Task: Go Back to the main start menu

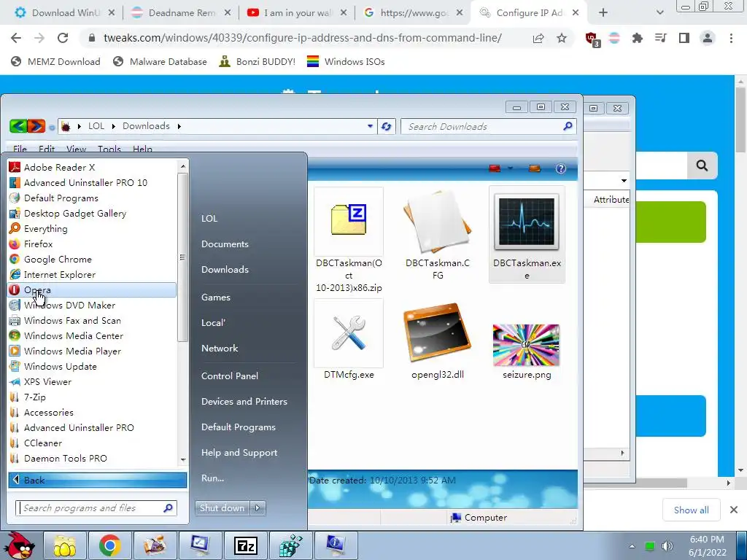Action: pyautogui.click(x=97, y=480)
